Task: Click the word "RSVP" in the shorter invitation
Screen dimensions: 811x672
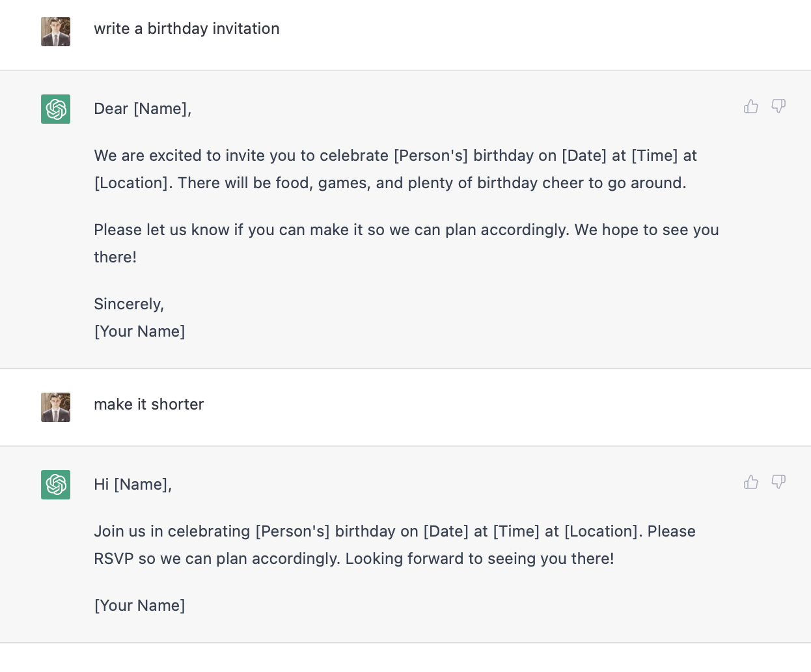Action: coord(114,559)
